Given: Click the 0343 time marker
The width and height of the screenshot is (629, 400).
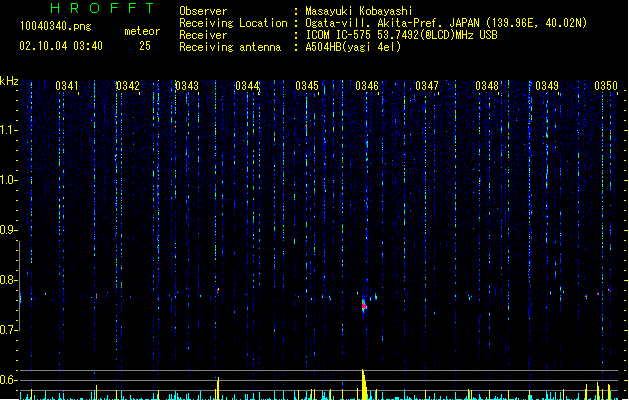Looking at the screenshot, I should (x=187, y=86).
